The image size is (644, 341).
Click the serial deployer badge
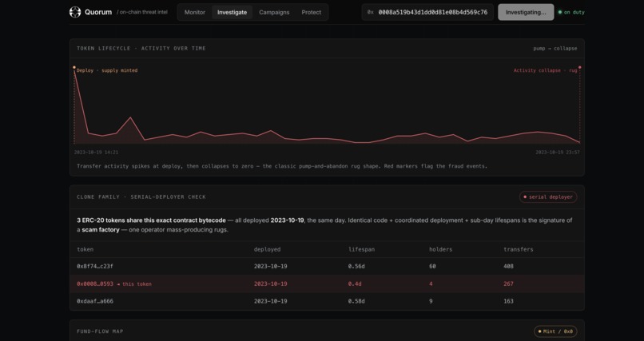[x=548, y=197]
